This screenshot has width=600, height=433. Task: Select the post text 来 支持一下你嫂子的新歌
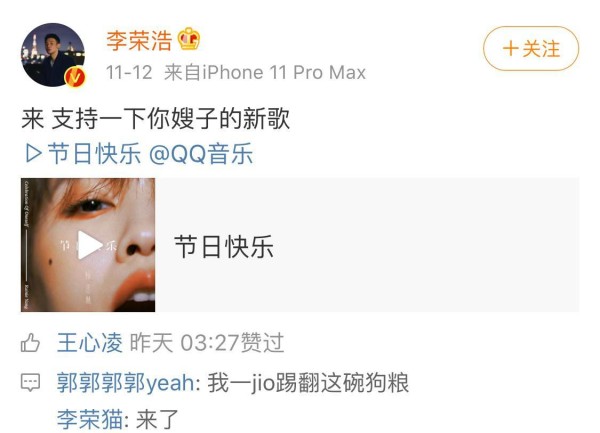tap(155, 119)
